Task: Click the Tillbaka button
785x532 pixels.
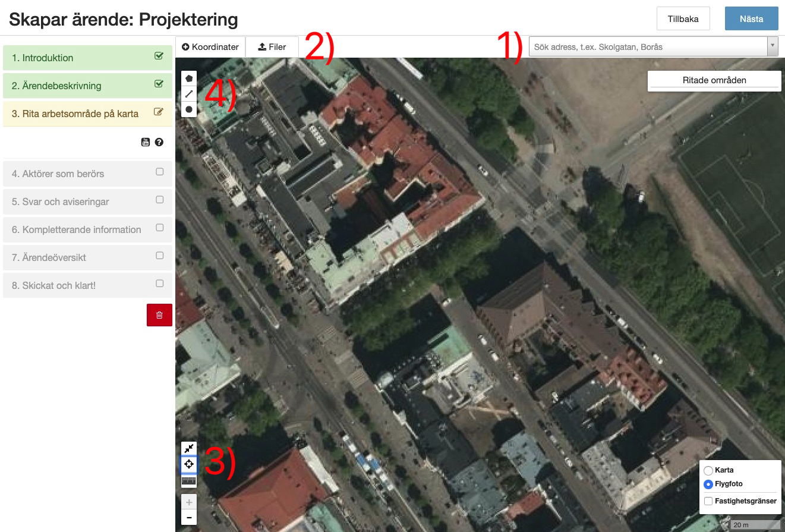Action: point(683,18)
